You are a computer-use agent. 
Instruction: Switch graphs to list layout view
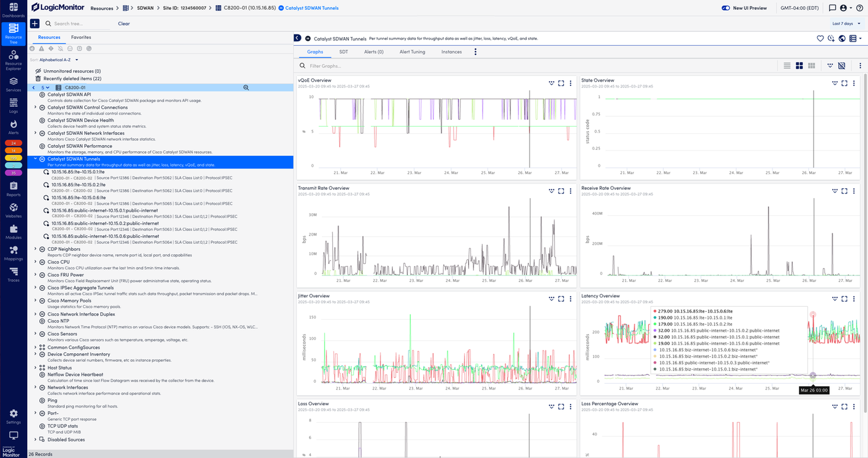point(787,66)
